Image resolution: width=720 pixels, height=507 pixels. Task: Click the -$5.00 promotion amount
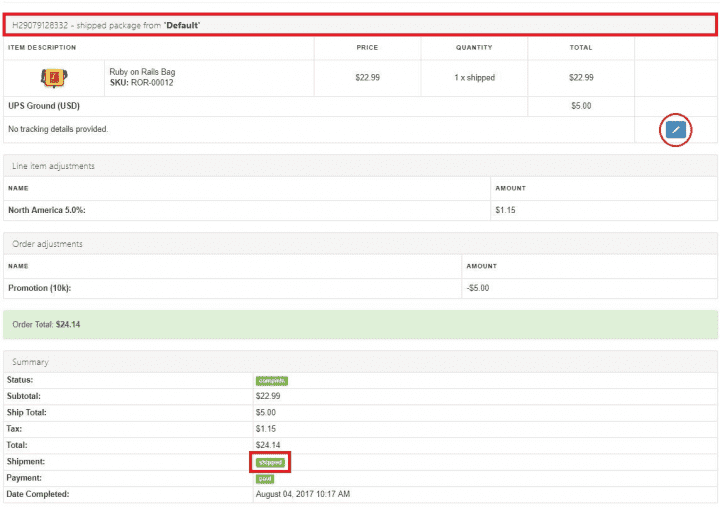click(x=478, y=288)
